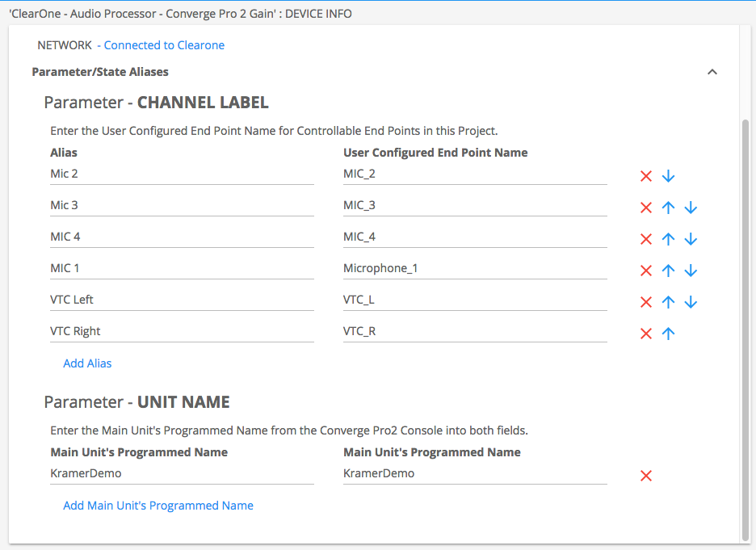
Task: Move the Mic 3 alias up
Action: (668, 208)
